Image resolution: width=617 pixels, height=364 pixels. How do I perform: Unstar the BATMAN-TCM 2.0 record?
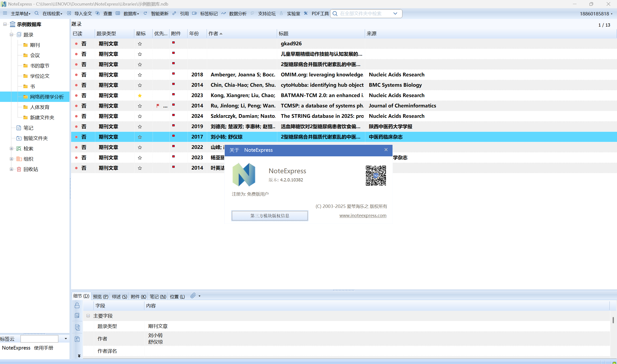click(x=140, y=95)
